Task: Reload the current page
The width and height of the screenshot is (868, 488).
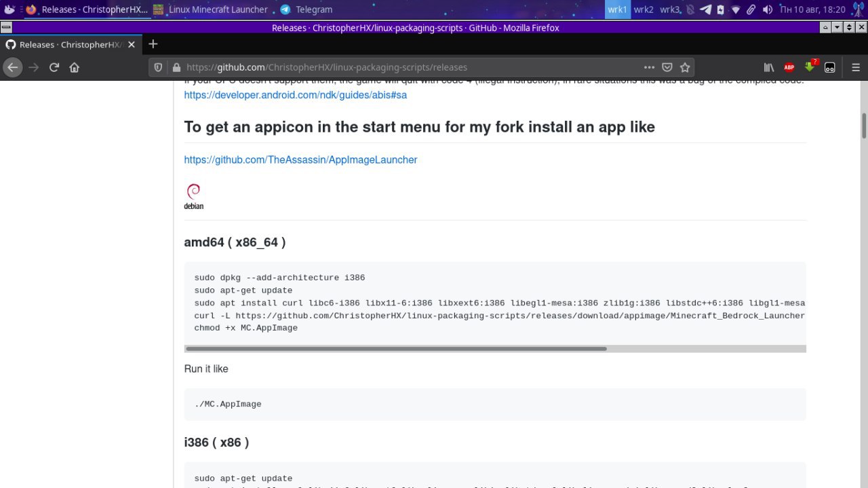Action: pyautogui.click(x=54, y=67)
